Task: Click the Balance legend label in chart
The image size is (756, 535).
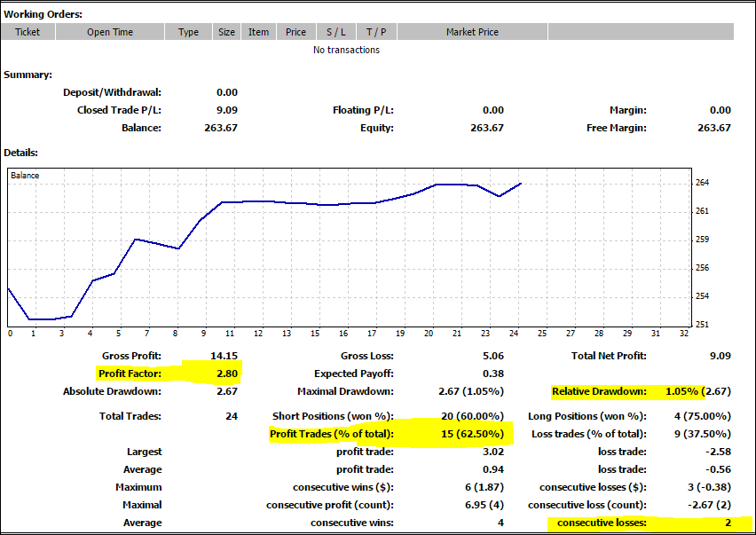Action: [x=25, y=176]
